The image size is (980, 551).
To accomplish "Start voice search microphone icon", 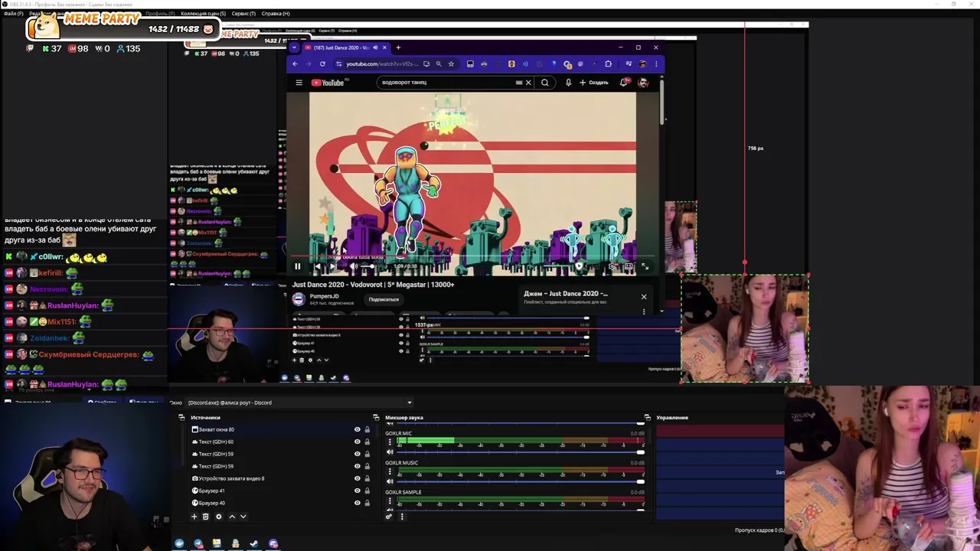I will [568, 83].
